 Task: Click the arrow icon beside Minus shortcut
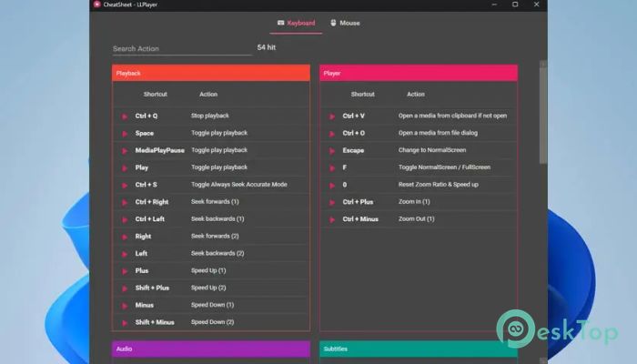(x=125, y=306)
